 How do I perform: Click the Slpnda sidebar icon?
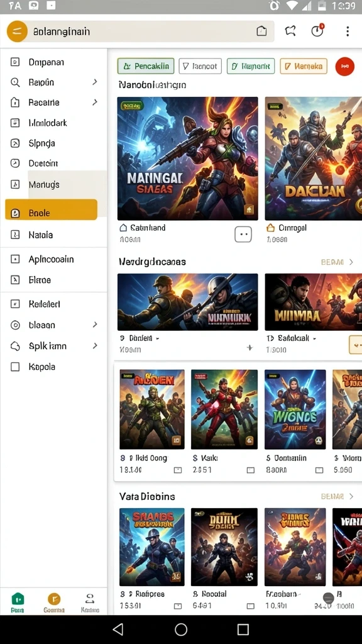pos(15,143)
